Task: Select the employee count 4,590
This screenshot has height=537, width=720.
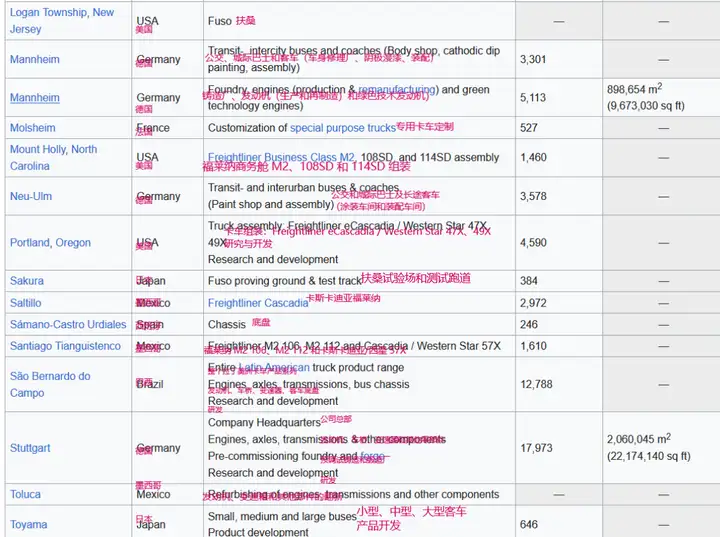Action: pos(533,243)
